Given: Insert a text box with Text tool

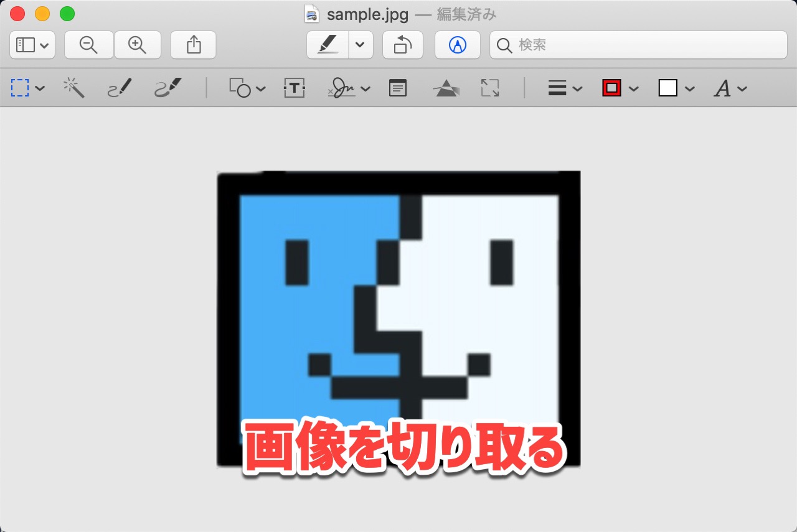Looking at the screenshot, I should pyautogui.click(x=295, y=88).
